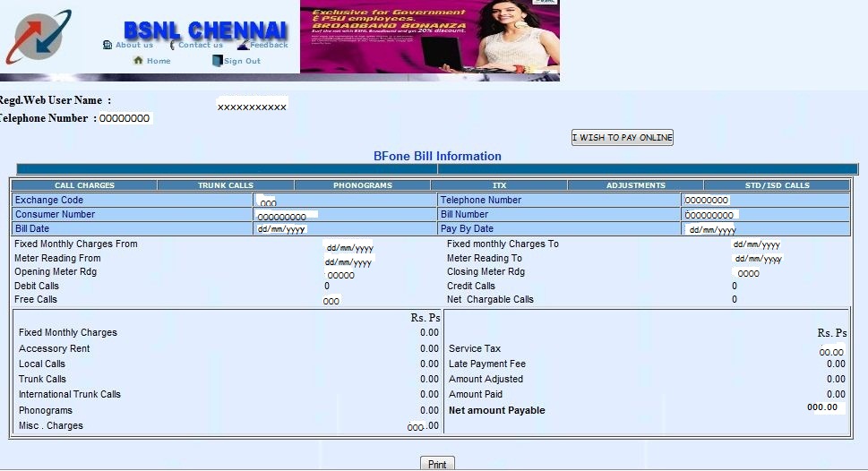Switch to the PHONOGRAMS tab
868x471 pixels.
pyautogui.click(x=363, y=185)
